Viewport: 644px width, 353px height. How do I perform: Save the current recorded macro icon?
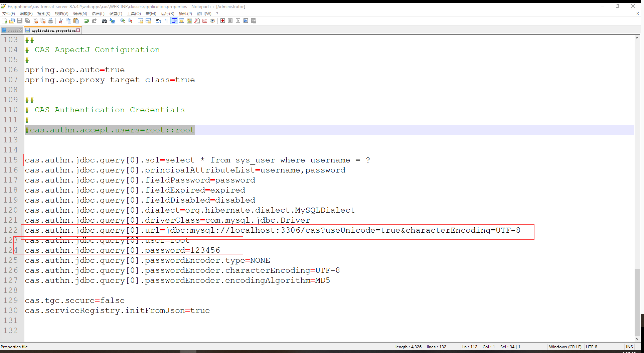[254, 21]
